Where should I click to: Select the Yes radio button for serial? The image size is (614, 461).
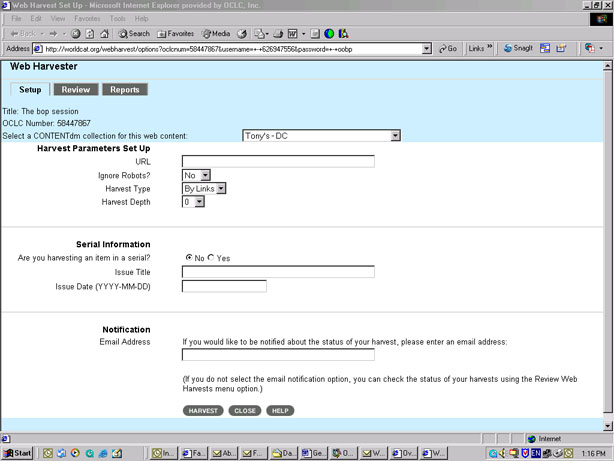coord(211,258)
